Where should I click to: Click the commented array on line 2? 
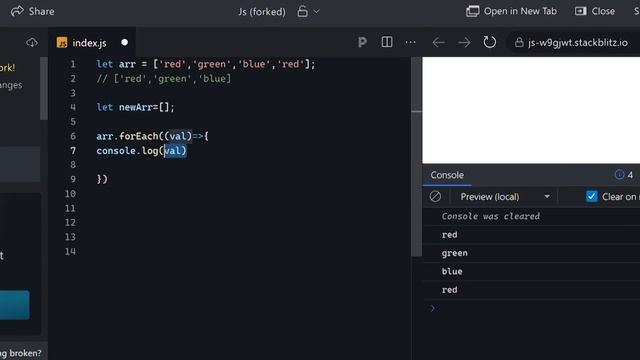point(172,79)
